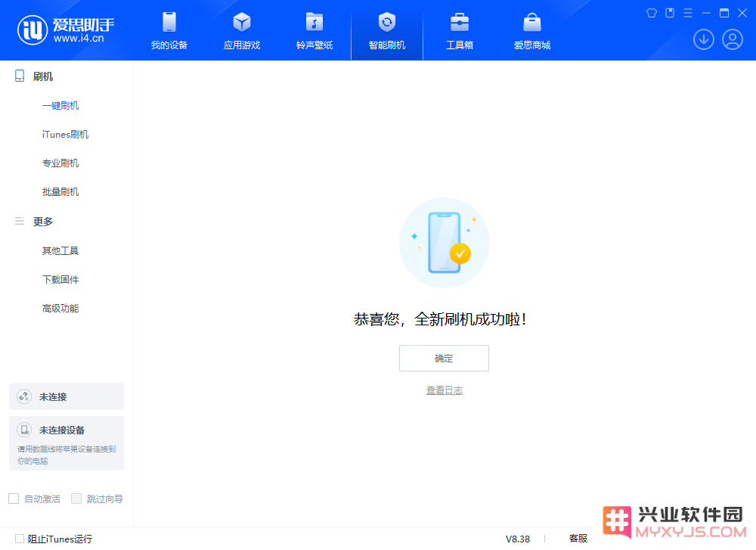Viewport: 756px width, 550px height.
Task: Click the 未连接 status panel
Action: (67, 396)
